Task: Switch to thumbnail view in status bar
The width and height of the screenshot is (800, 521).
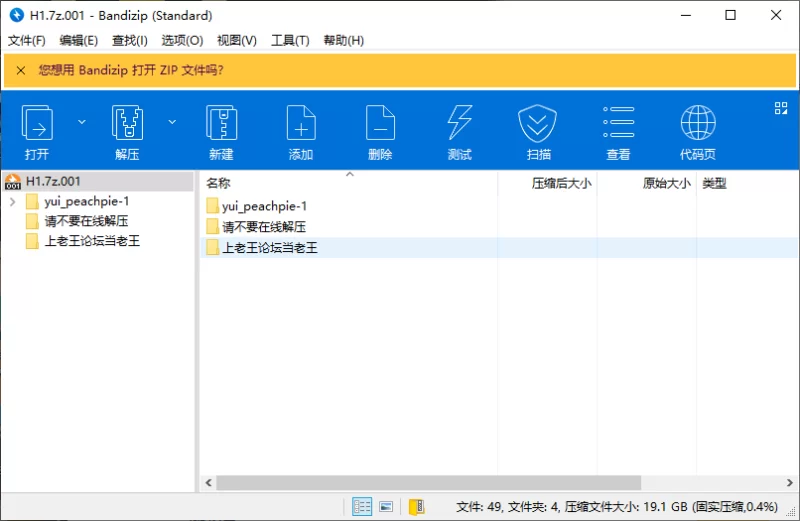Action: pos(386,507)
